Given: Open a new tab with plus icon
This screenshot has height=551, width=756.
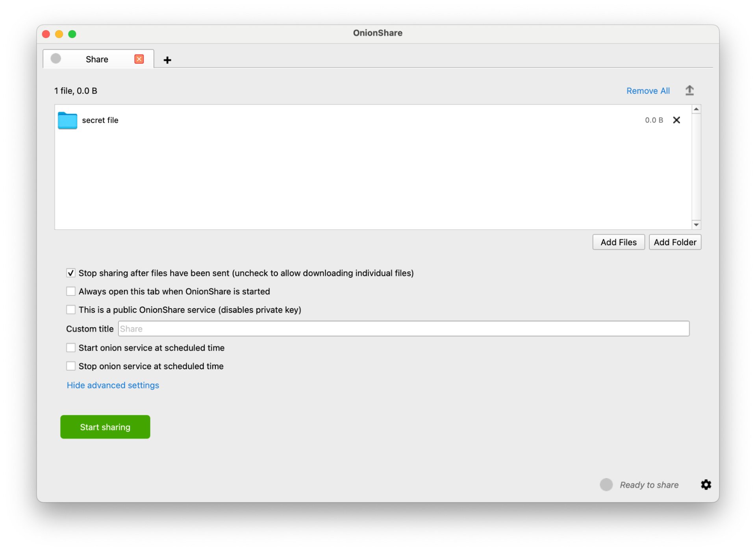Looking at the screenshot, I should click(167, 60).
